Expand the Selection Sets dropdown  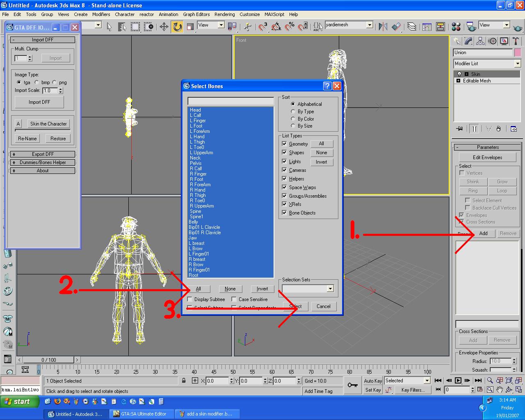[330, 289]
